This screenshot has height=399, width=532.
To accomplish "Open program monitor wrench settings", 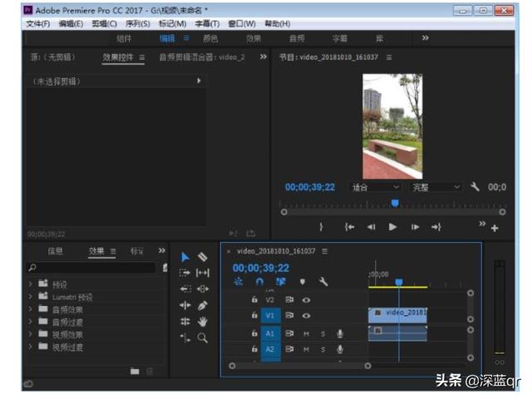I will tap(475, 186).
